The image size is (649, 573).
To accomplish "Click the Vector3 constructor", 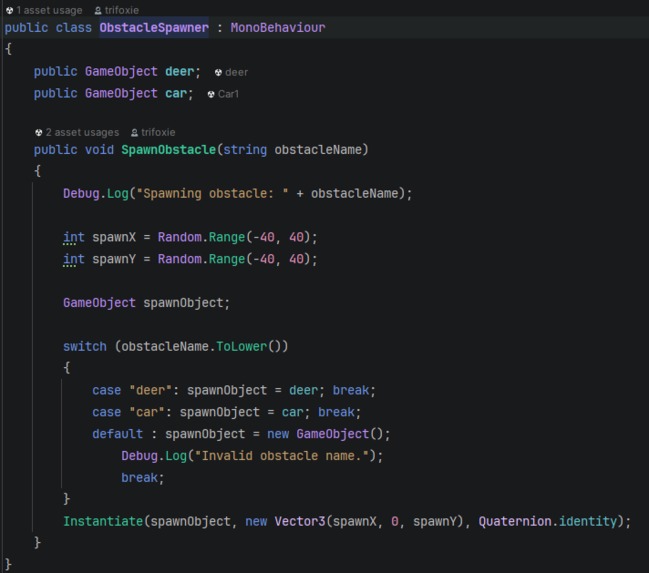I will click(300, 521).
